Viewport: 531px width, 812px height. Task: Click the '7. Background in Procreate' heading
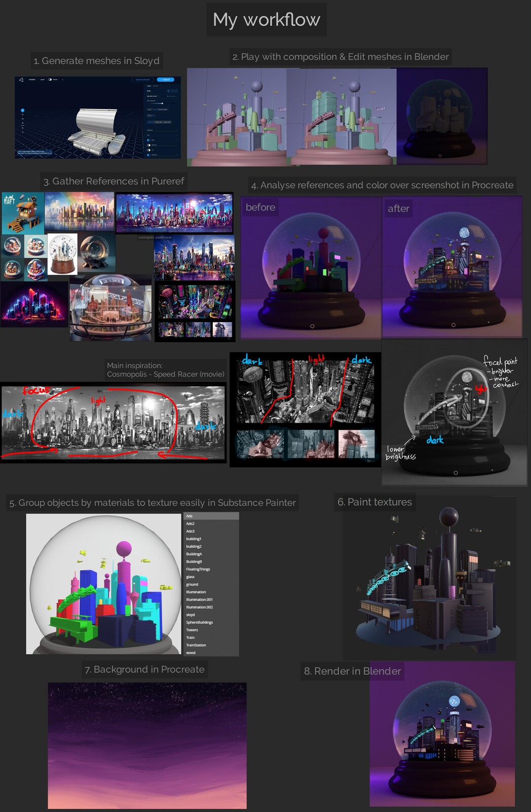click(145, 669)
